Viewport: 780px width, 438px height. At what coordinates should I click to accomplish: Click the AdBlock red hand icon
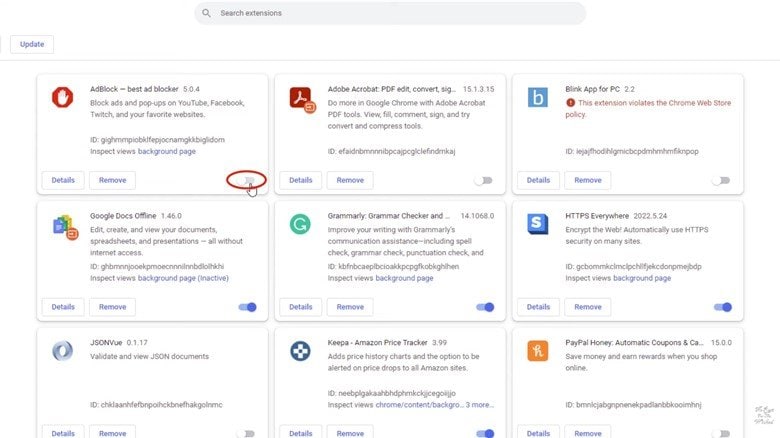coord(63,98)
